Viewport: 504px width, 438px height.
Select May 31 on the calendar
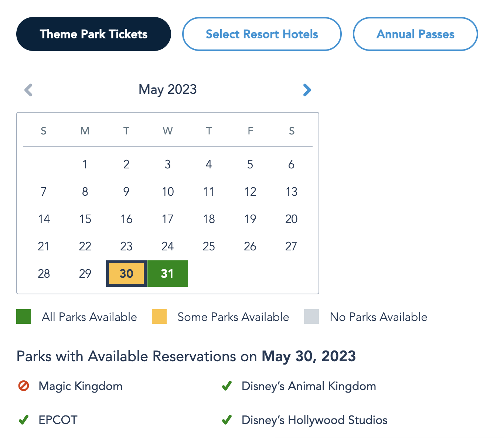tap(168, 274)
